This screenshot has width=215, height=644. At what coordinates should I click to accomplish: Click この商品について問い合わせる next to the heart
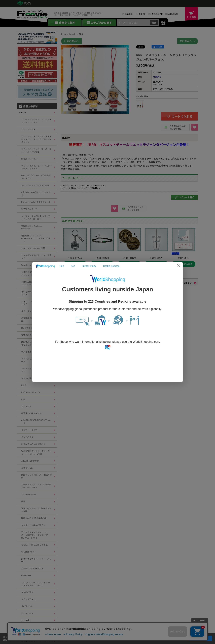(175, 127)
